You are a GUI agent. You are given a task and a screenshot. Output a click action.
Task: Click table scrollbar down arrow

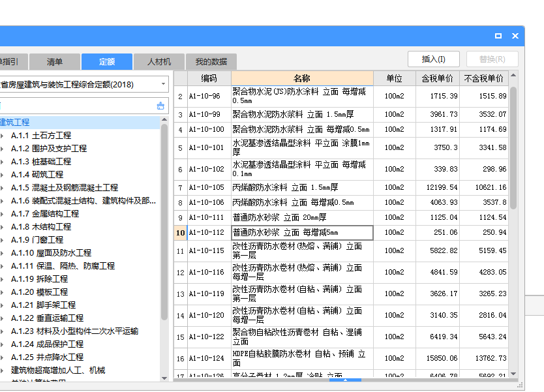point(513,374)
